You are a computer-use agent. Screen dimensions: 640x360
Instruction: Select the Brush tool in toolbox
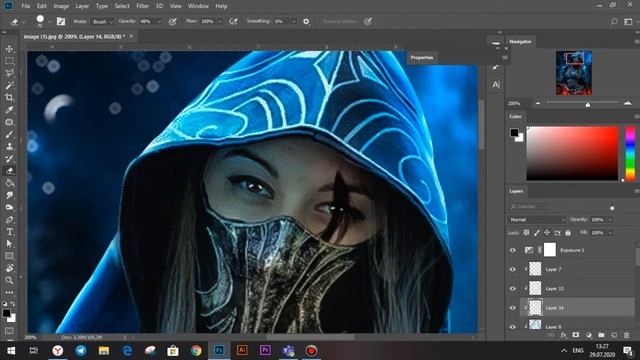pos(9,134)
